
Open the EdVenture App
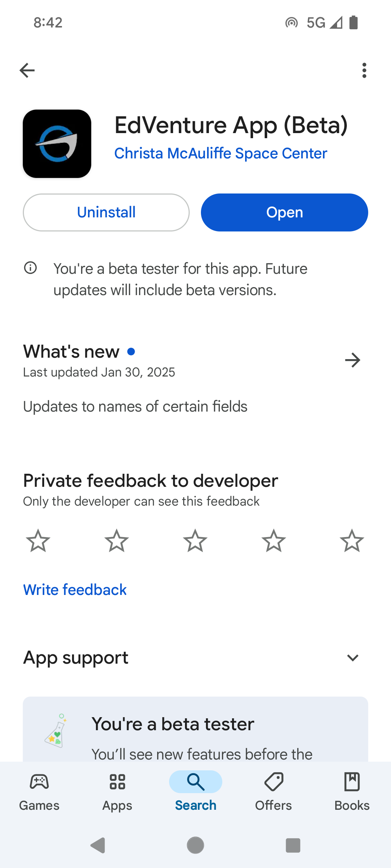285,212
